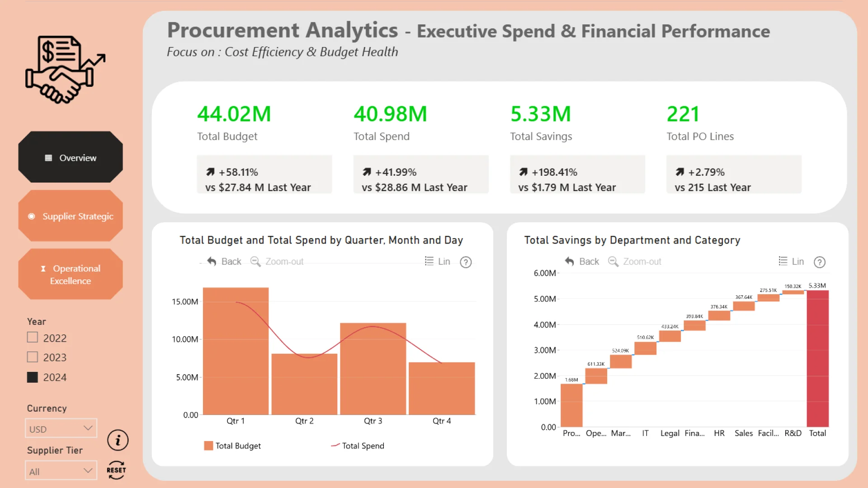Select the Qtr 3 budget bar
Image resolution: width=868 pixels, height=488 pixels.
click(373, 369)
